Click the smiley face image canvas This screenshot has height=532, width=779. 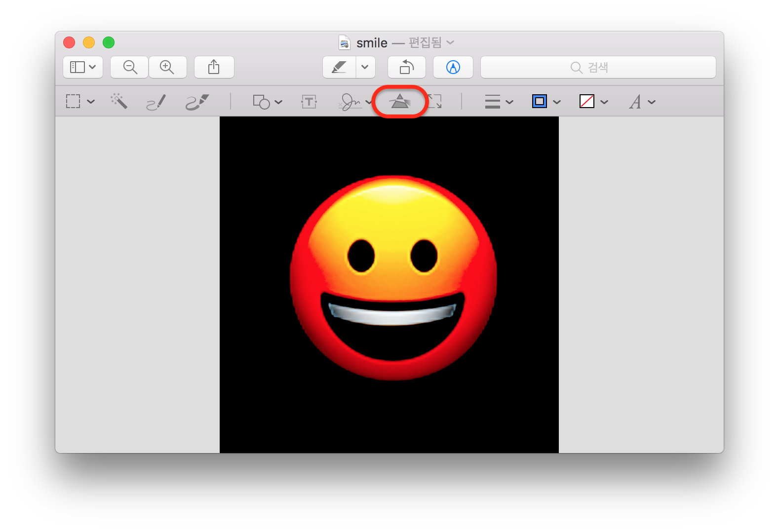389,285
